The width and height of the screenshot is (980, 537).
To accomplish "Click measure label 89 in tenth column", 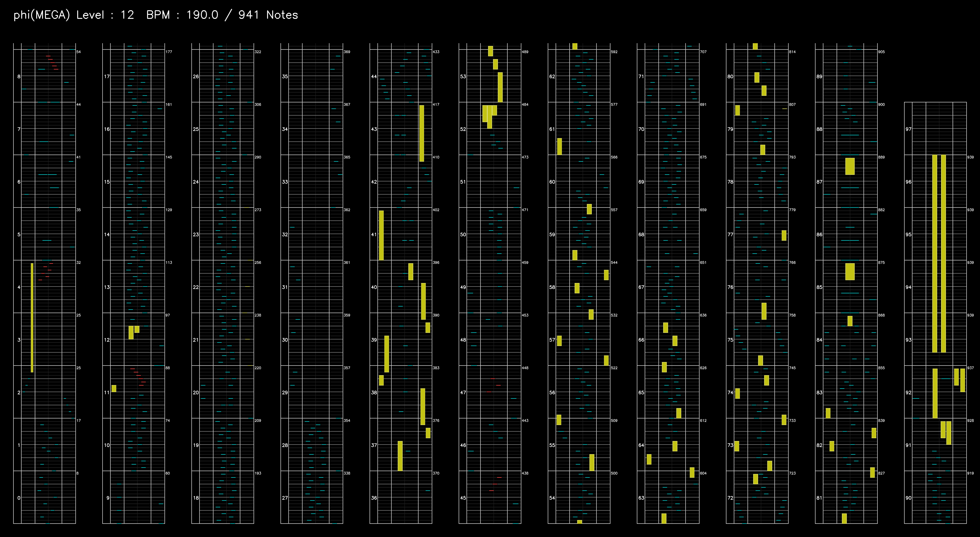I will 819,76.
